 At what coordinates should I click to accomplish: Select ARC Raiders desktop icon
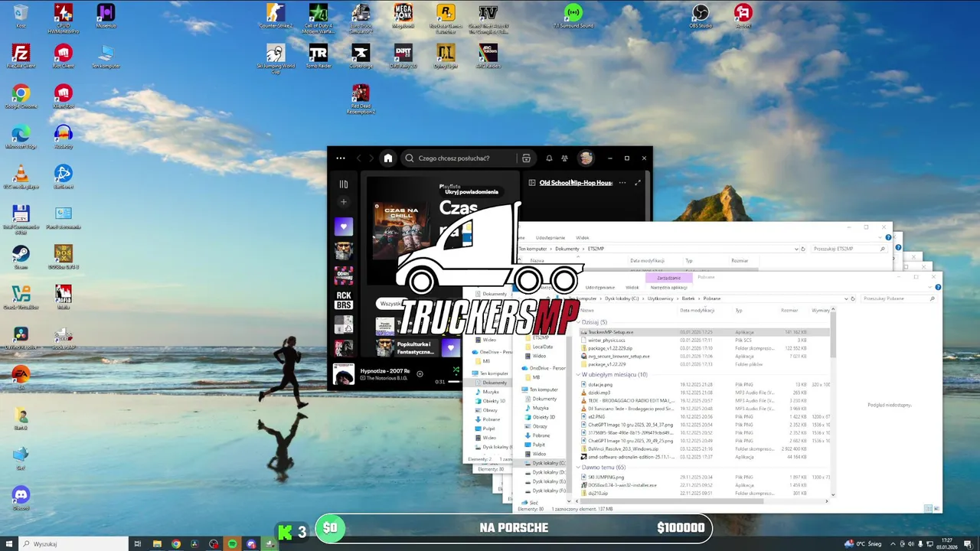[488, 56]
